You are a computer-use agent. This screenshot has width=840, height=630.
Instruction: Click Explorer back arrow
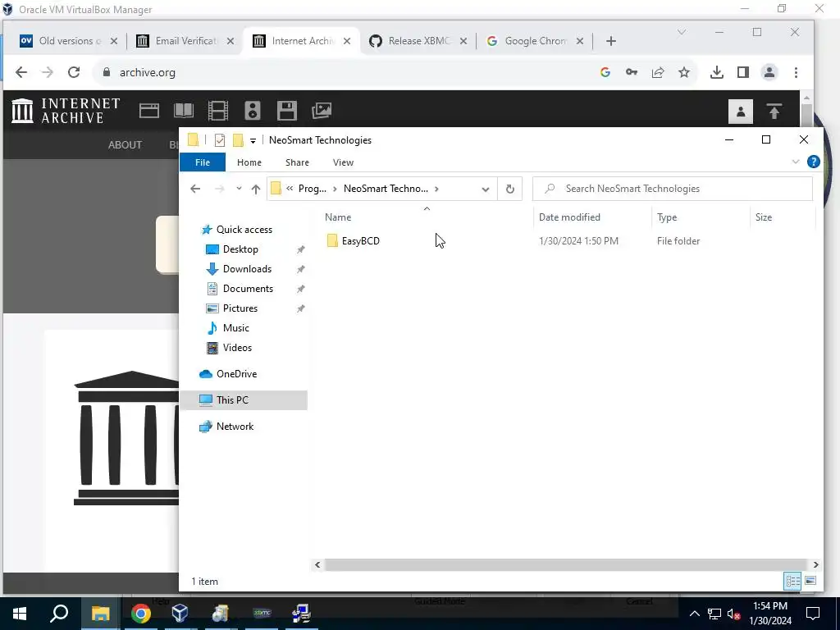(x=195, y=189)
